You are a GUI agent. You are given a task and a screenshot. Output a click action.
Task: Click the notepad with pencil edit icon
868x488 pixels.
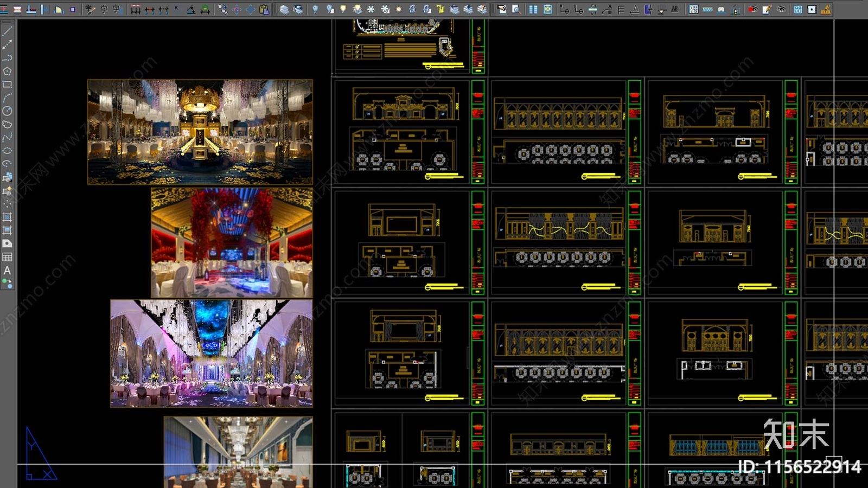[x=767, y=9]
